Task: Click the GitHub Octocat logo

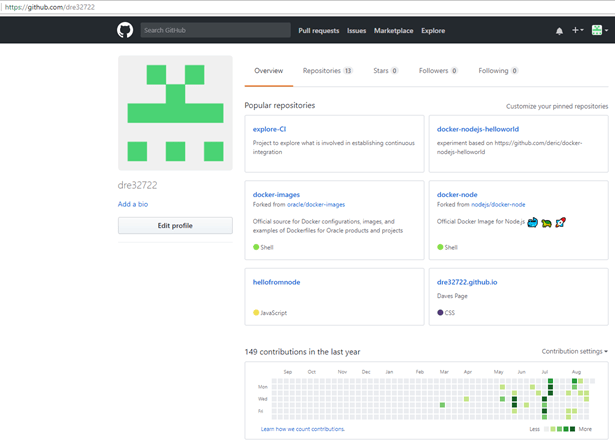Action: (x=125, y=30)
